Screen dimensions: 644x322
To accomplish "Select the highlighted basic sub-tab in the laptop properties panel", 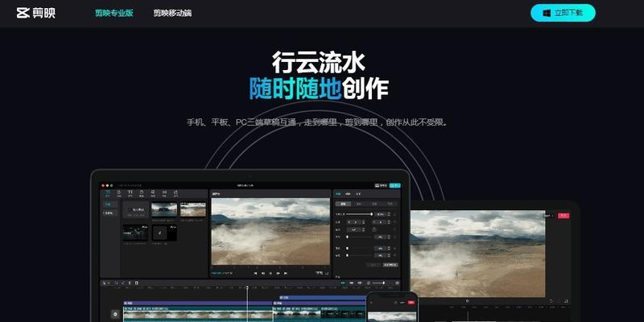I will [x=344, y=204].
